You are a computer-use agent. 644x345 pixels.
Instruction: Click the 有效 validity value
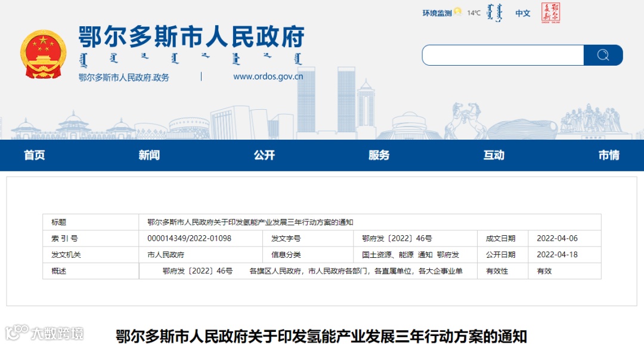[x=544, y=271]
